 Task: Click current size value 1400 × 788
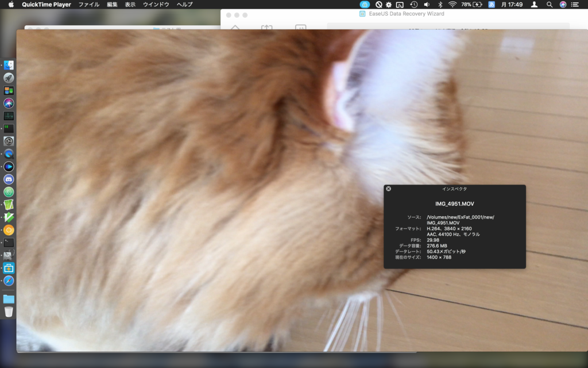439,257
